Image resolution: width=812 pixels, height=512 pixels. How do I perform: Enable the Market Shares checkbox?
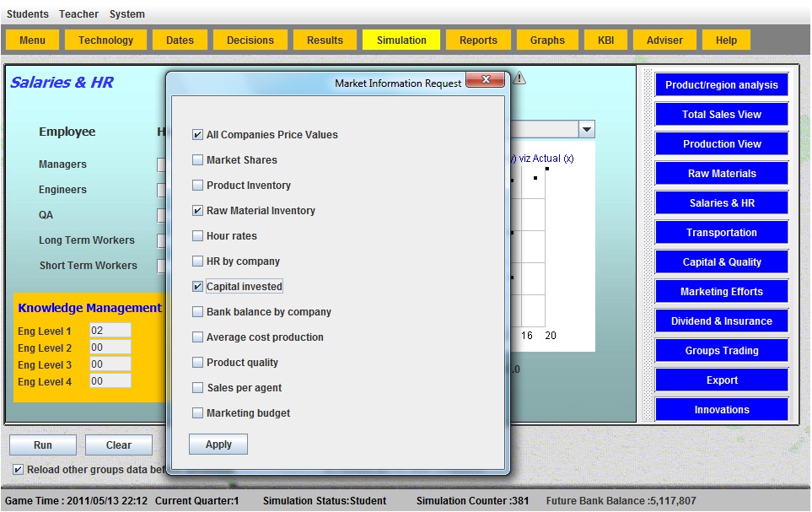(x=198, y=160)
